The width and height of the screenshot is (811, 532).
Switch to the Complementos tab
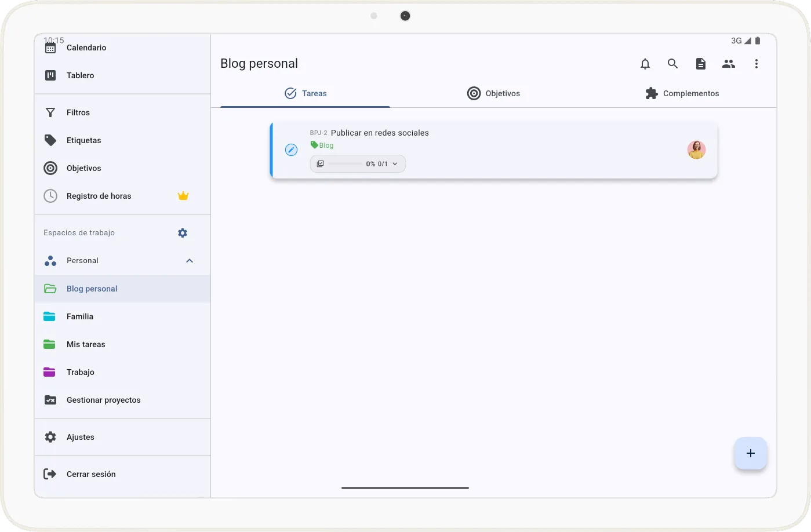(682, 93)
